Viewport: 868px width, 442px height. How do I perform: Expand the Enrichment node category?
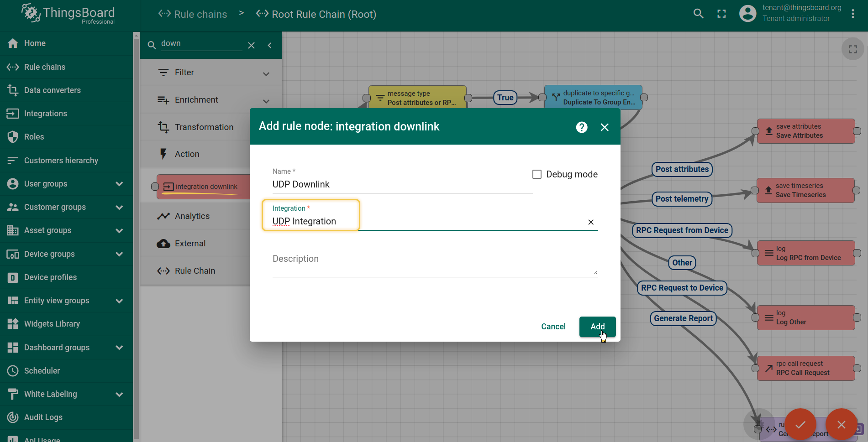(x=266, y=100)
